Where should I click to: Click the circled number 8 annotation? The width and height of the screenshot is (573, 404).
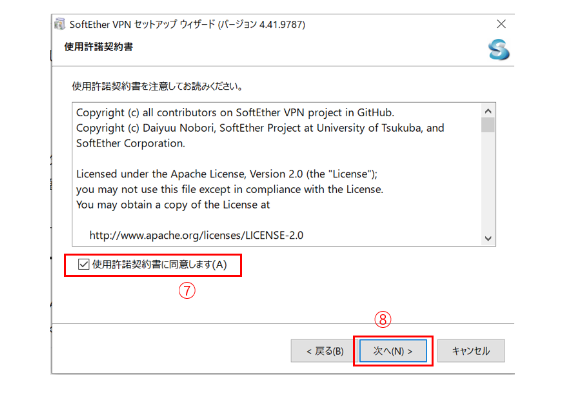click(x=382, y=320)
